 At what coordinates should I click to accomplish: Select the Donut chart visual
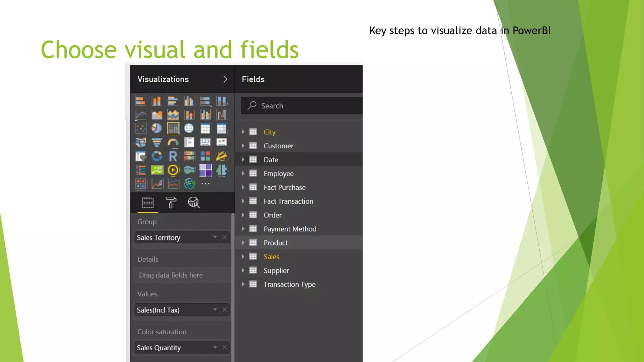coord(157,156)
